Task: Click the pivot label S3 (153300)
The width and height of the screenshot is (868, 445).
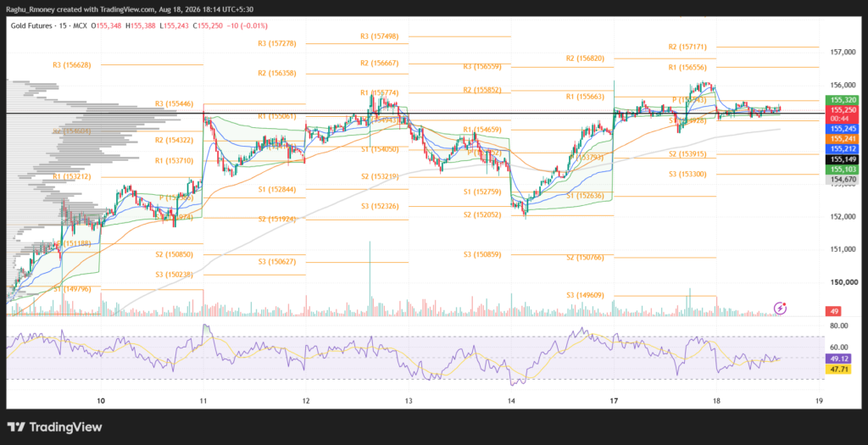Action: pos(687,174)
